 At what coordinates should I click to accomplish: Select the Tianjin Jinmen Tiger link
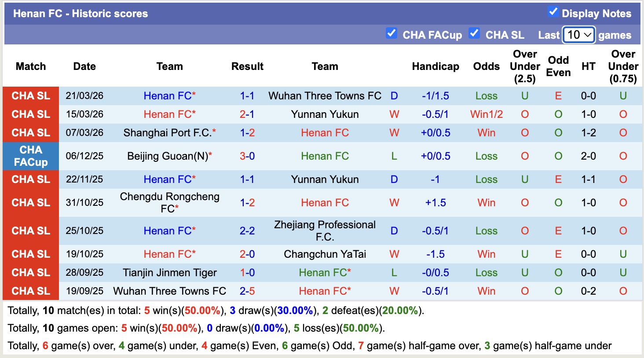tap(169, 272)
